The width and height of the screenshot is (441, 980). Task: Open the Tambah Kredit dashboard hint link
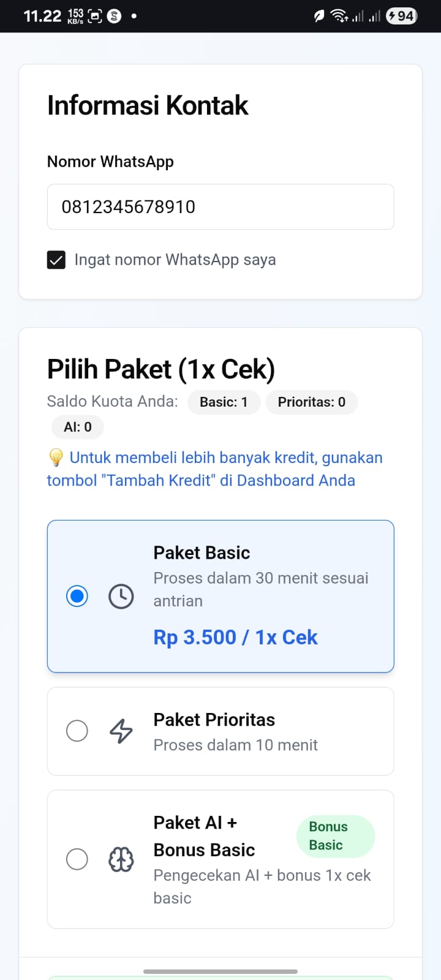pos(214,469)
